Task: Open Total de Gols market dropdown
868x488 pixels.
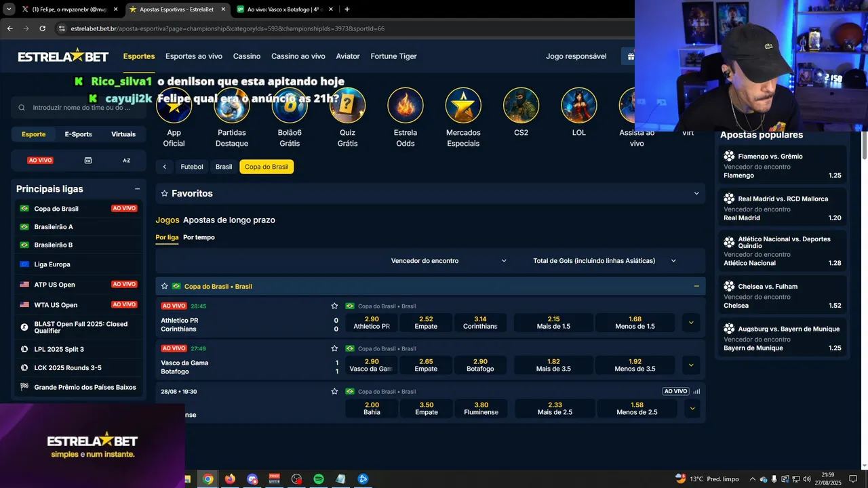Action: (605, 261)
